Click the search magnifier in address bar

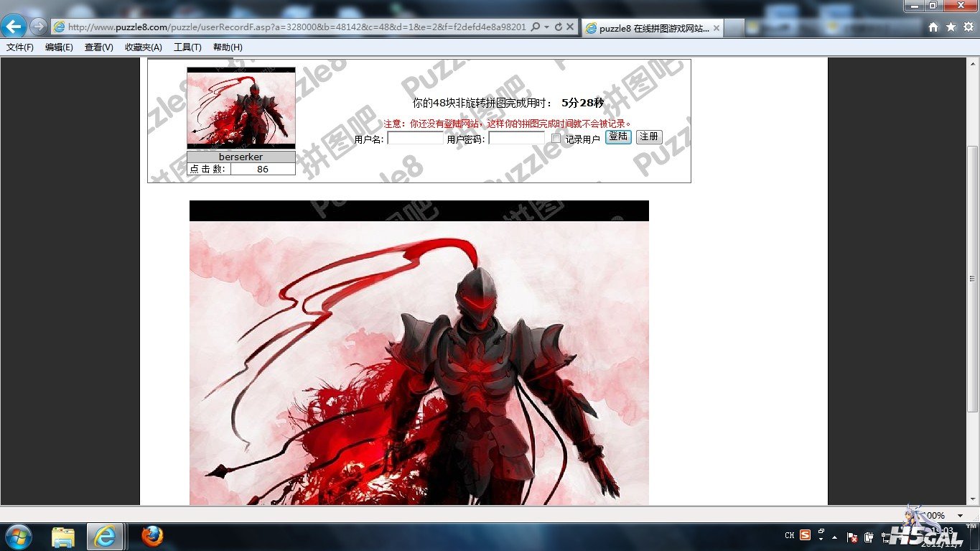point(535,27)
